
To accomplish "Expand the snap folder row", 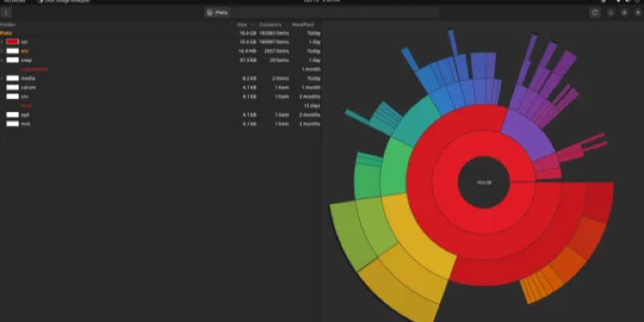I will (2, 60).
